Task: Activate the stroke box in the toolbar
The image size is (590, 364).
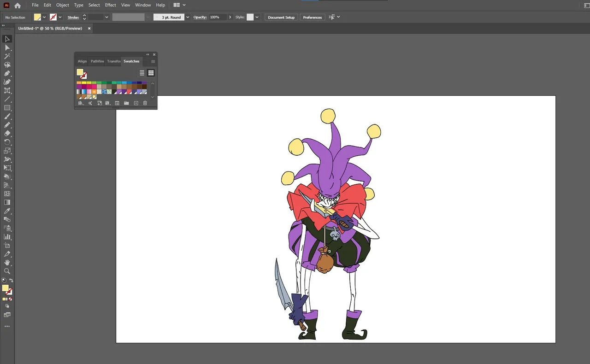Action: (9, 292)
